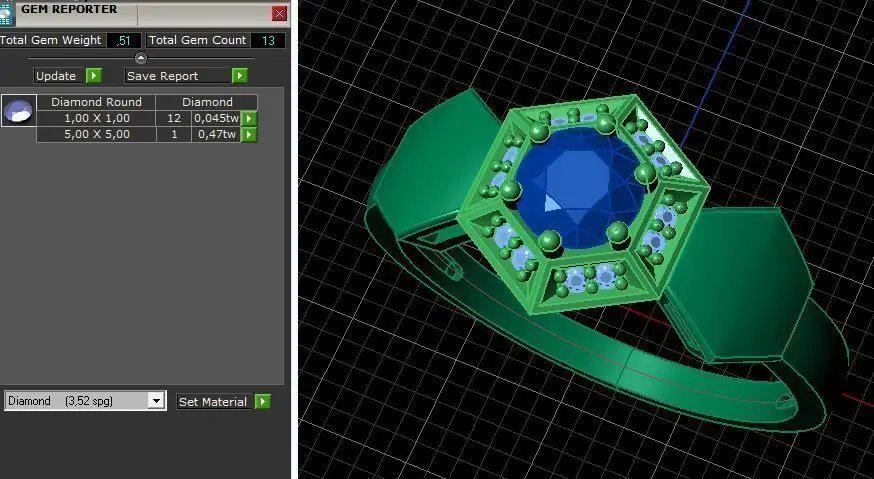
Task: Click the green arrow next to Update
Action: click(94, 76)
